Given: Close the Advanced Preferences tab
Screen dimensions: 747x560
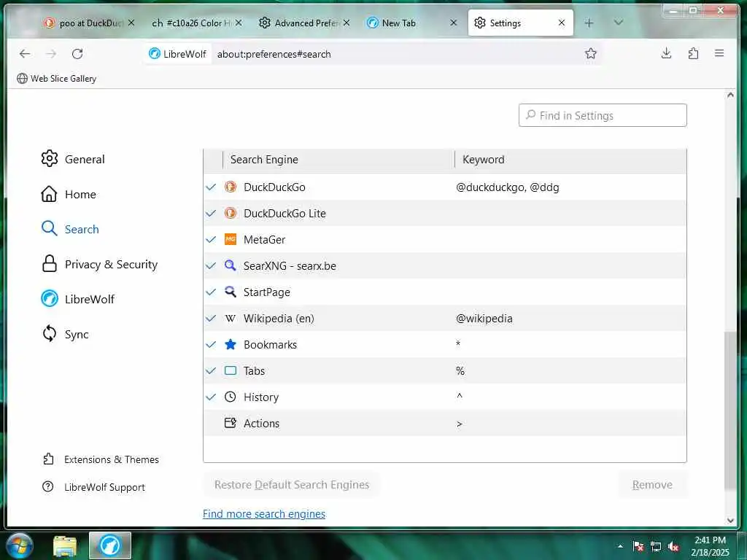Looking at the screenshot, I should click(x=347, y=23).
